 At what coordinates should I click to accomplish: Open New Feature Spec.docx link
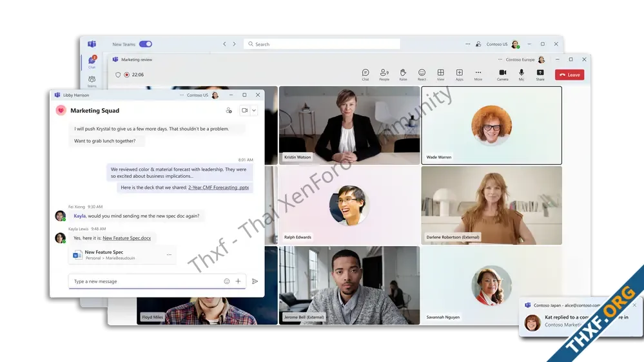click(126, 238)
